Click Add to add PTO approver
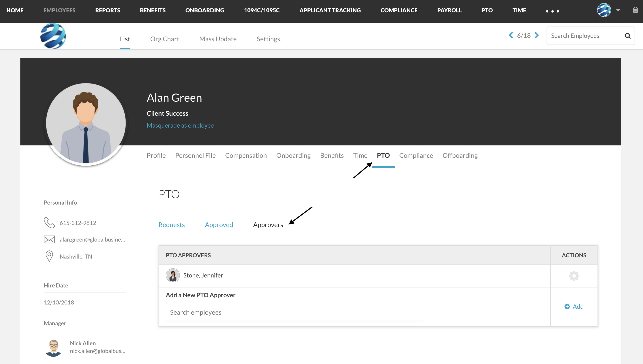This screenshot has height=364, width=643. [574, 307]
